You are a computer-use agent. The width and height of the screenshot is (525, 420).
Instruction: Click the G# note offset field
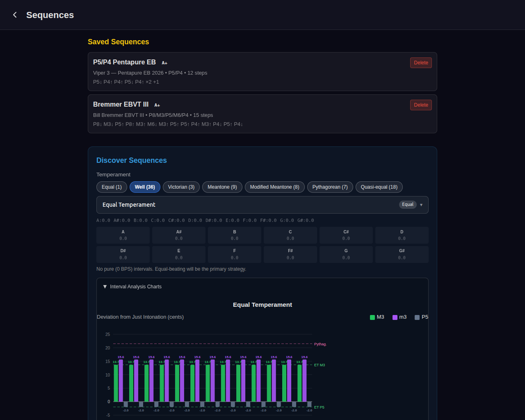402,254
